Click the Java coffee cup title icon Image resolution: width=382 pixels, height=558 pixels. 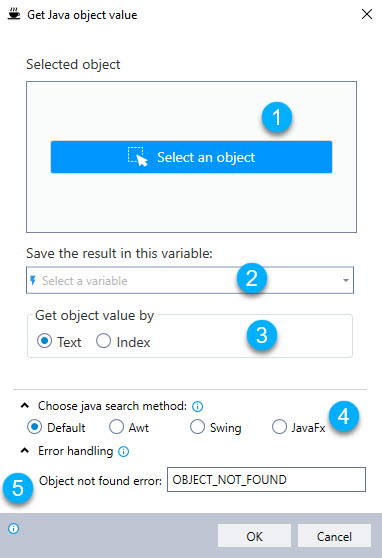coord(14,14)
